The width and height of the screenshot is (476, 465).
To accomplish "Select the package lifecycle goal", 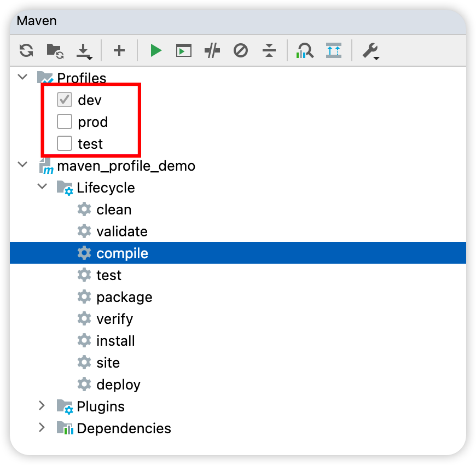I will (124, 298).
